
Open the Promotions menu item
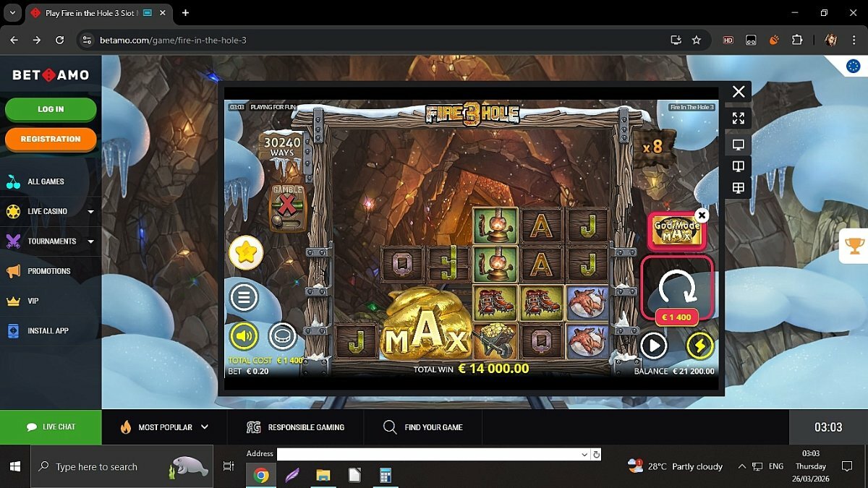click(49, 271)
